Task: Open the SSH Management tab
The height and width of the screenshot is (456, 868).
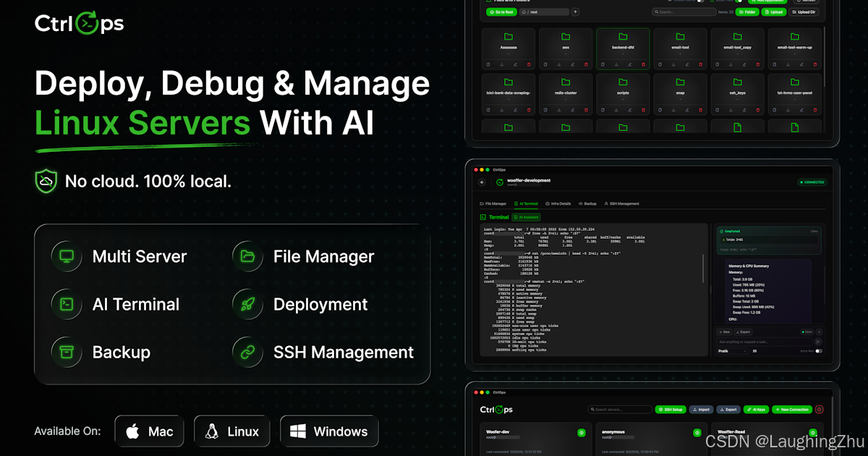Action: pos(621,203)
